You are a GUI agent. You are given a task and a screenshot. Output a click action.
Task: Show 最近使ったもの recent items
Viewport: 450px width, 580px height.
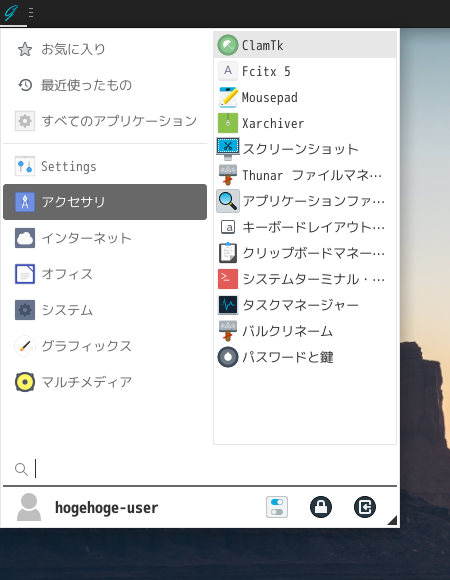pyautogui.click(x=105, y=85)
